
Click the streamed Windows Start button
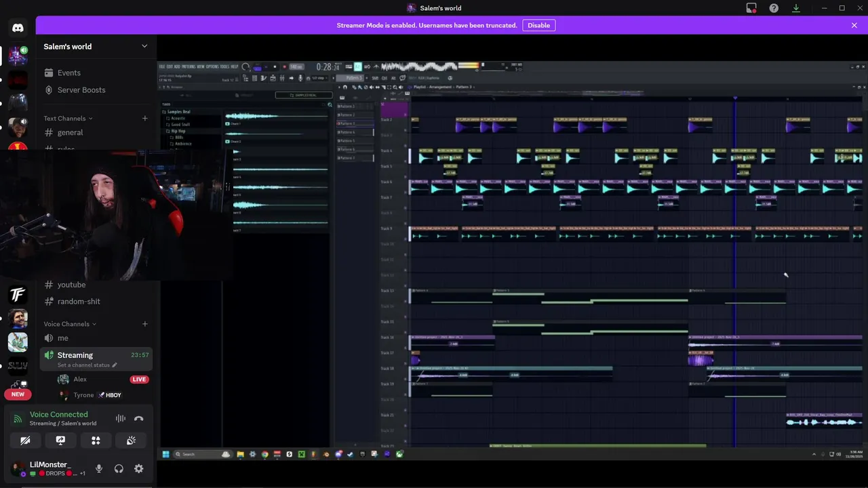point(165,454)
